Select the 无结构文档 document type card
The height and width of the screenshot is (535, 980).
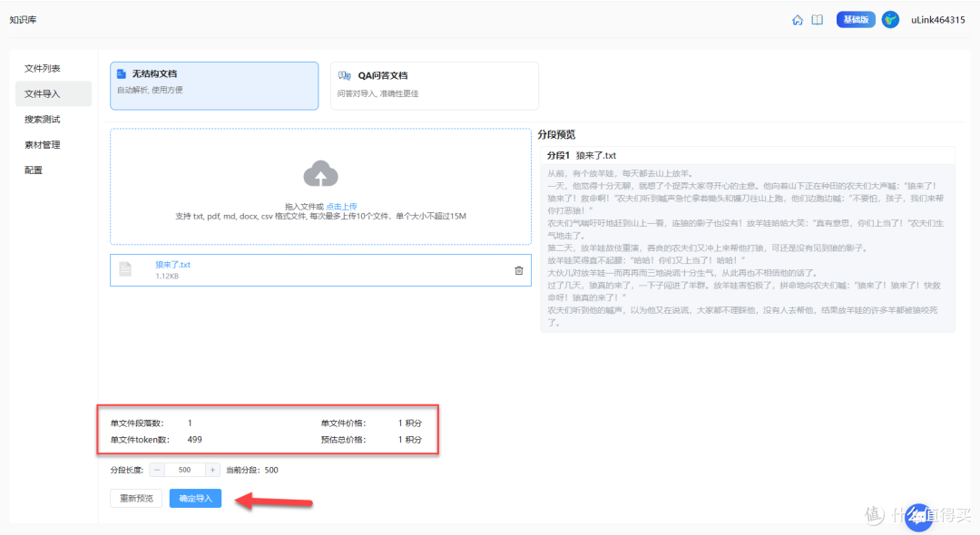click(214, 85)
